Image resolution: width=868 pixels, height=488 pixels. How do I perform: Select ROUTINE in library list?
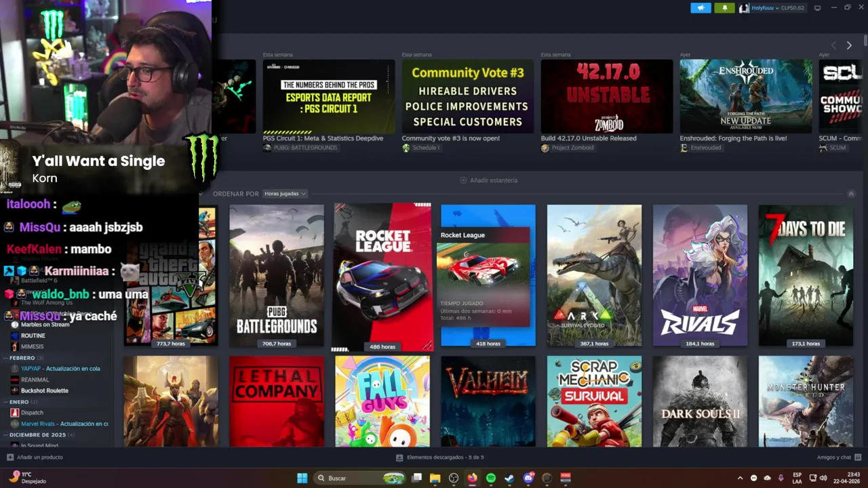click(x=33, y=335)
